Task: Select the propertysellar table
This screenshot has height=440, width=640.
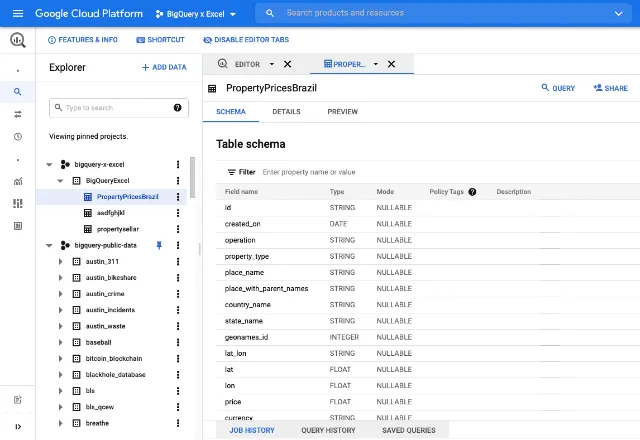Action: click(x=118, y=229)
